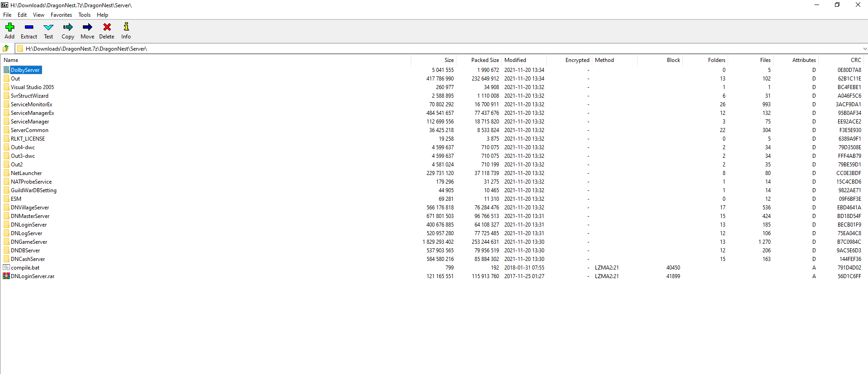
Task: Open the Info toolbar icon
Action: (126, 27)
